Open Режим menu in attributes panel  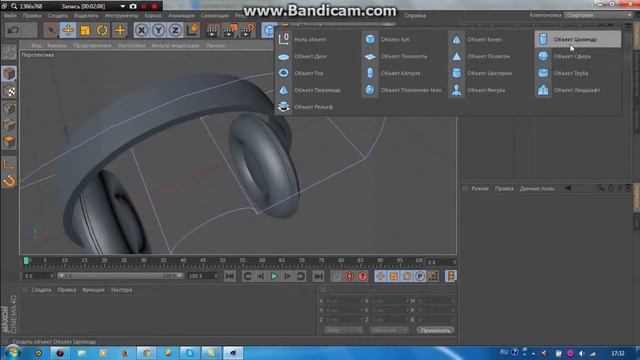[480, 189]
